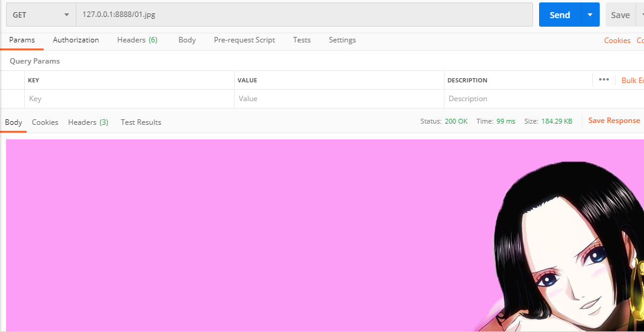Click the VALUE column header

click(x=247, y=81)
